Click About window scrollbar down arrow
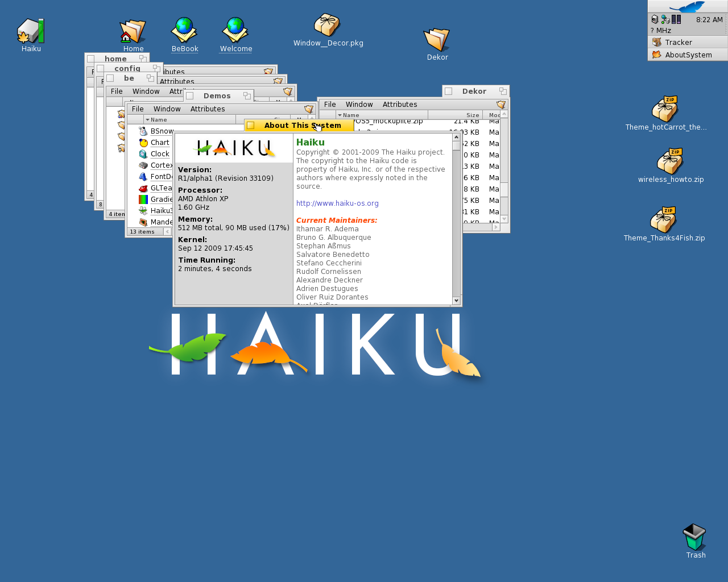Viewport: 728px width, 582px height. [456, 301]
